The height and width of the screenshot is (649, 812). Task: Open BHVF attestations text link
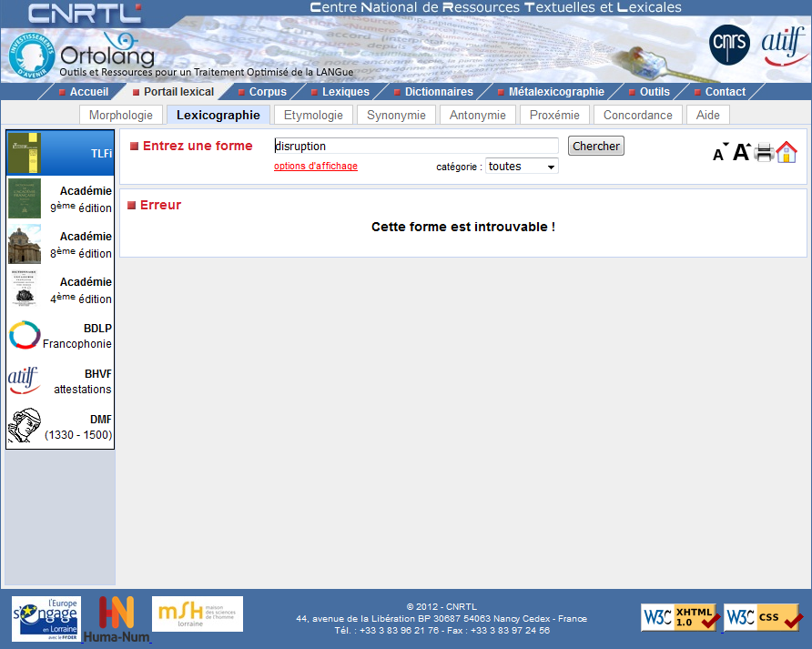(x=83, y=381)
